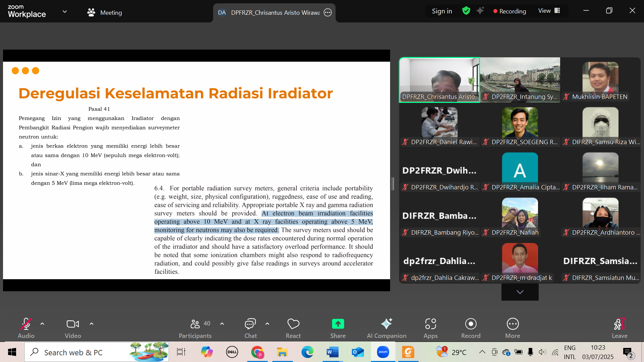Screen dimensions: 644x362
Task: Click the AI Companion sparkle icon at top
Action: (480, 11)
